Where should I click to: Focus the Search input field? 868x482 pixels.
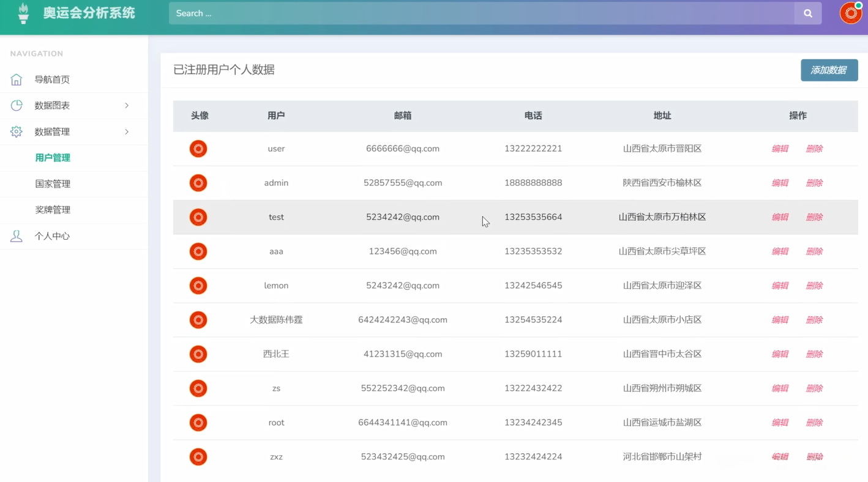click(482, 13)
